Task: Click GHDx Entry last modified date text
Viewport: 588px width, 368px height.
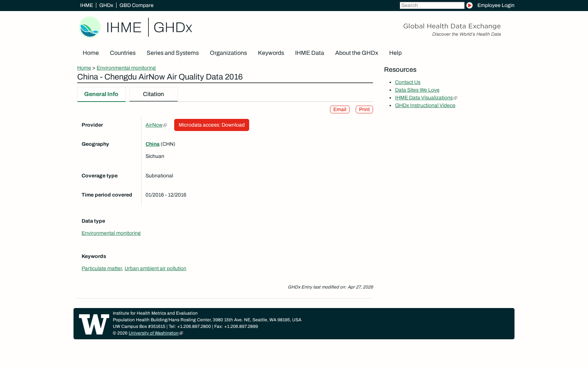Action: [x=330, y=287]
